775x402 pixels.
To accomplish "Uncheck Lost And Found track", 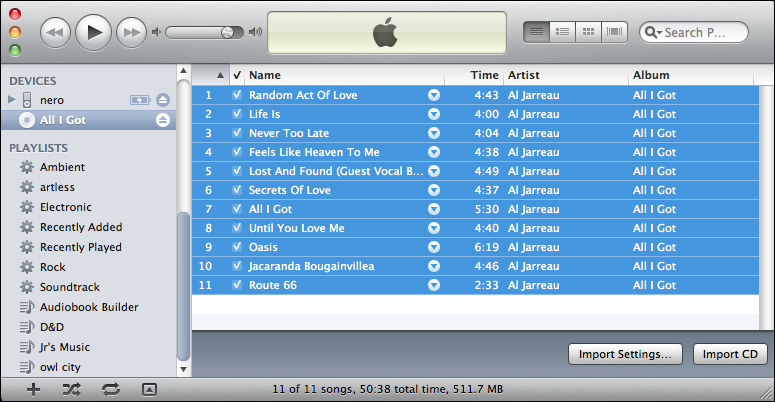I will click(237, 171).
